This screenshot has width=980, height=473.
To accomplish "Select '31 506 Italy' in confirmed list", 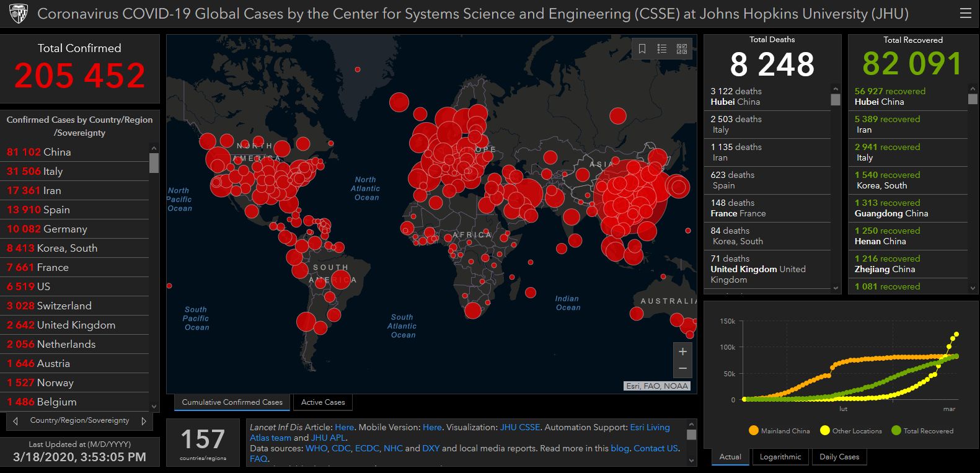I will click(x=74, y=171).
